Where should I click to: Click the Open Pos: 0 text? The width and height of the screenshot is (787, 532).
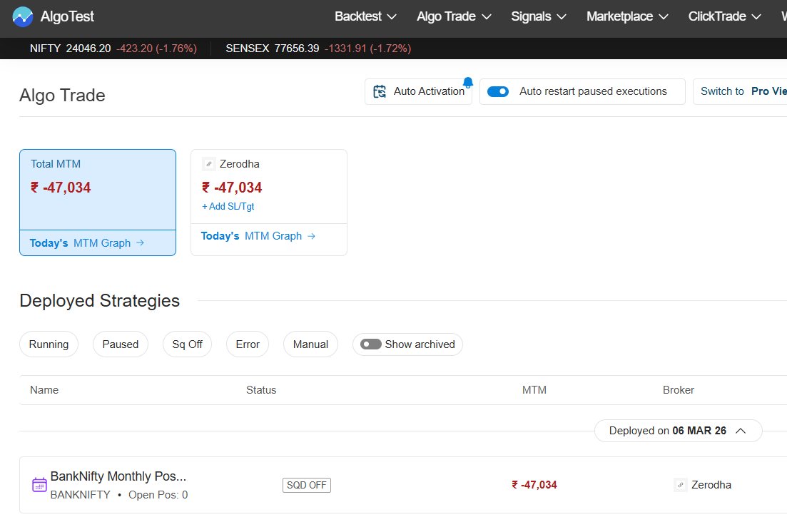click(158, 495)
